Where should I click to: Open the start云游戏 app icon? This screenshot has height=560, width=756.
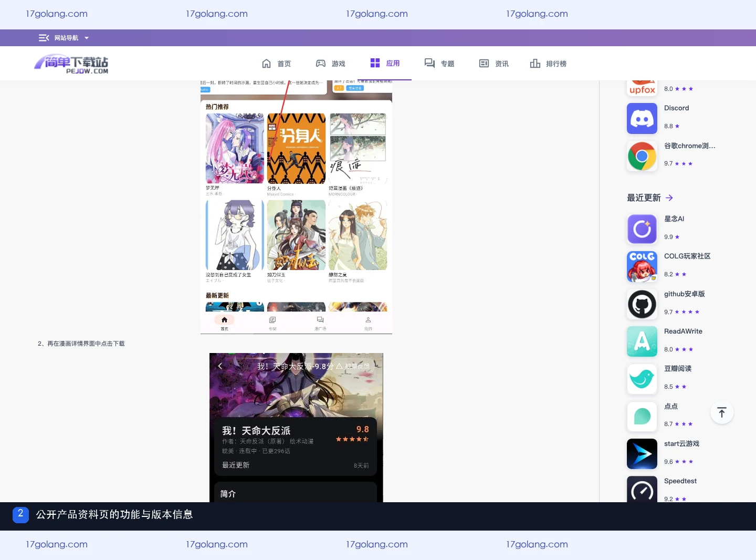642,454
